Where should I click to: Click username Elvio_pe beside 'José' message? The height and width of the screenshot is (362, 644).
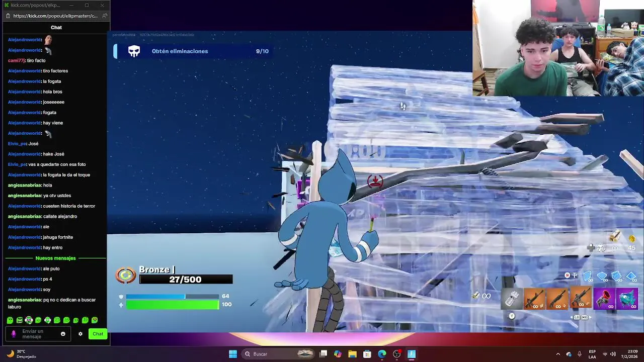[x=16, y=143]
